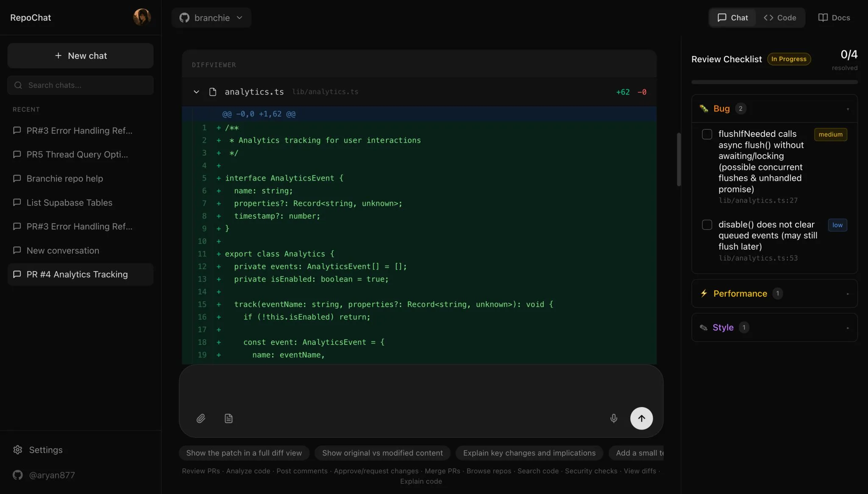868x494 pixels.
Task: Click the send message arrow button
Action: [x=641, y=418]
